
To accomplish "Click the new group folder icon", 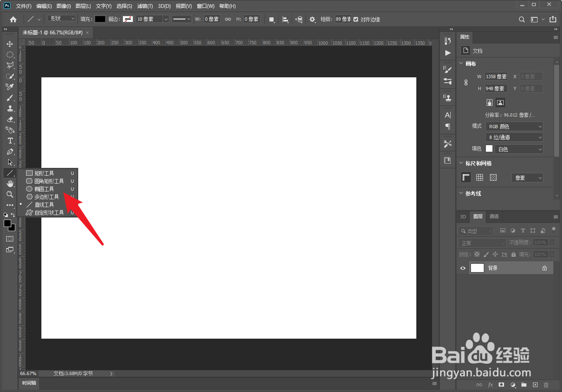I will pyautogui.click(x=524, y=385).
